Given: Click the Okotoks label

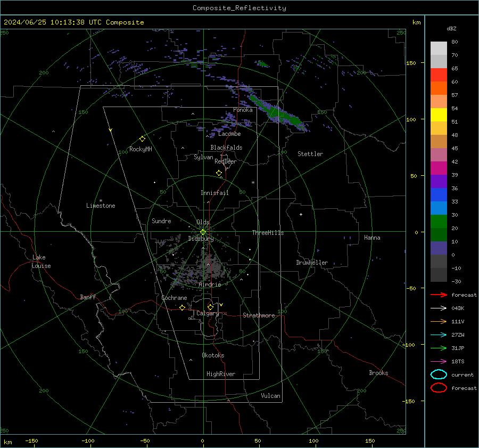Looking at the screenshot, I should (213, 355).
